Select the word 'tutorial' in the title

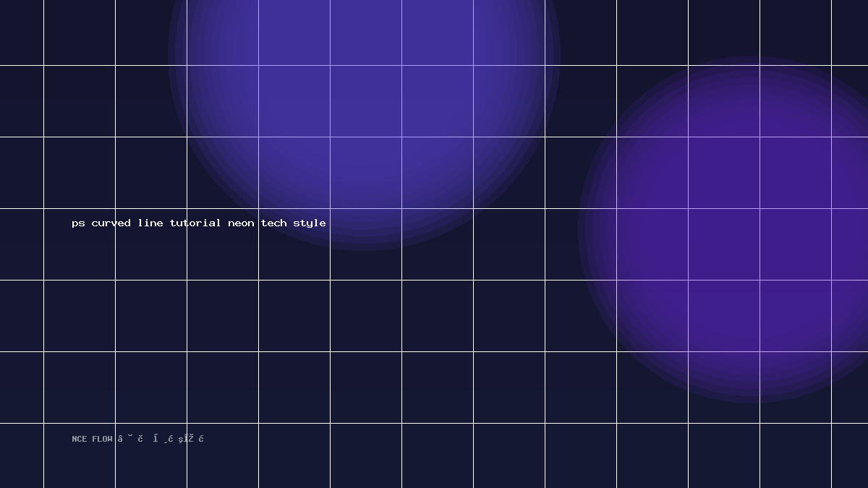pos(195,223)
